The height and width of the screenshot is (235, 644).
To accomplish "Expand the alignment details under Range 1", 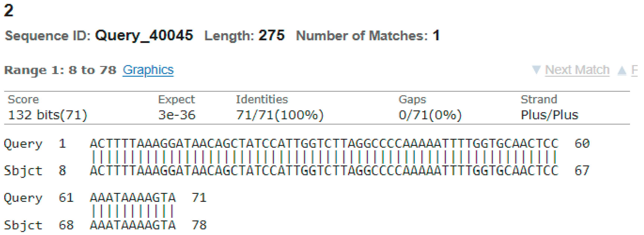I will pos(60,70).
